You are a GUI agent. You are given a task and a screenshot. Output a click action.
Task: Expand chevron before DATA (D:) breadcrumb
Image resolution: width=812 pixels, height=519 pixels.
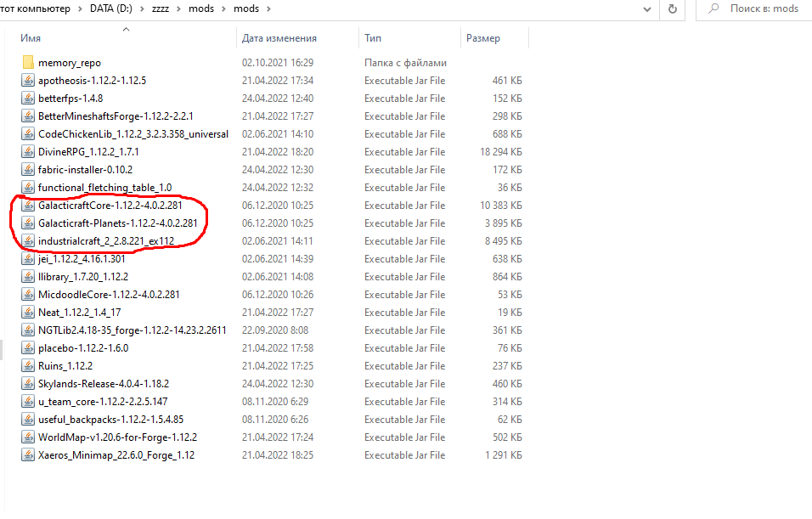tap(80, 8)
